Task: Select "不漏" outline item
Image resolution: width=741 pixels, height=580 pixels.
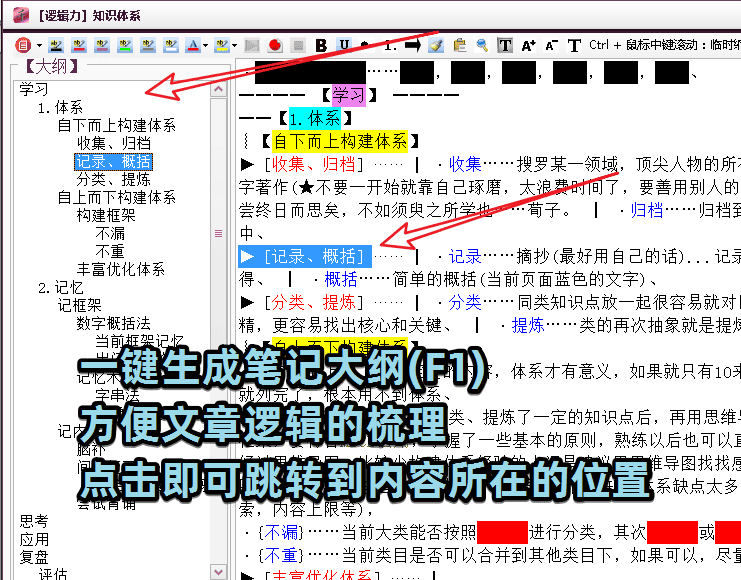Action: 110,233
